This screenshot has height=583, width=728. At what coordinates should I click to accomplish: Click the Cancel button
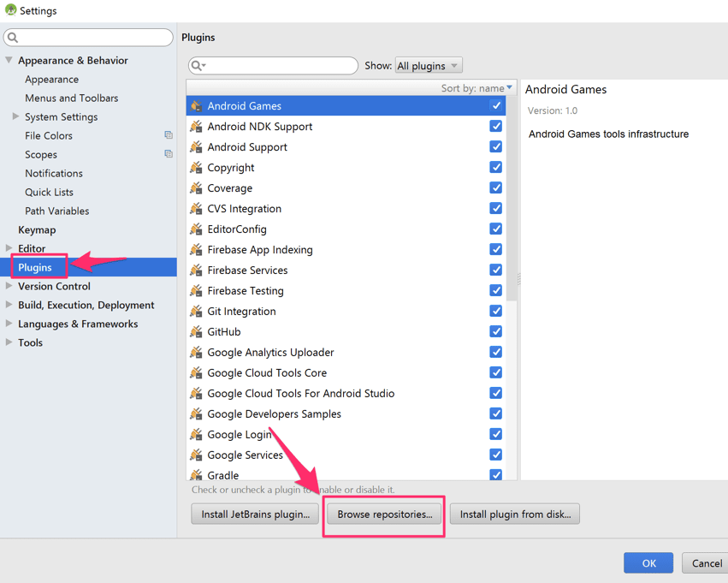[705, 563]
